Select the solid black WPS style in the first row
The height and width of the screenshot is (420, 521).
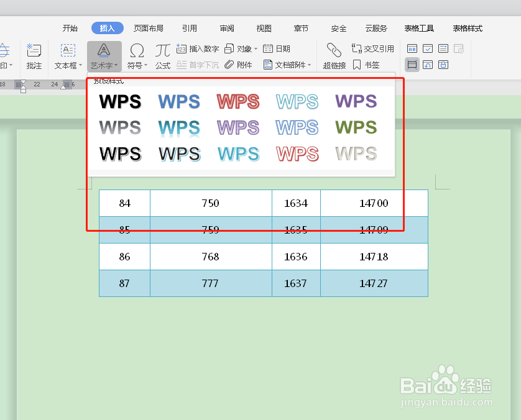click(120, 102)
